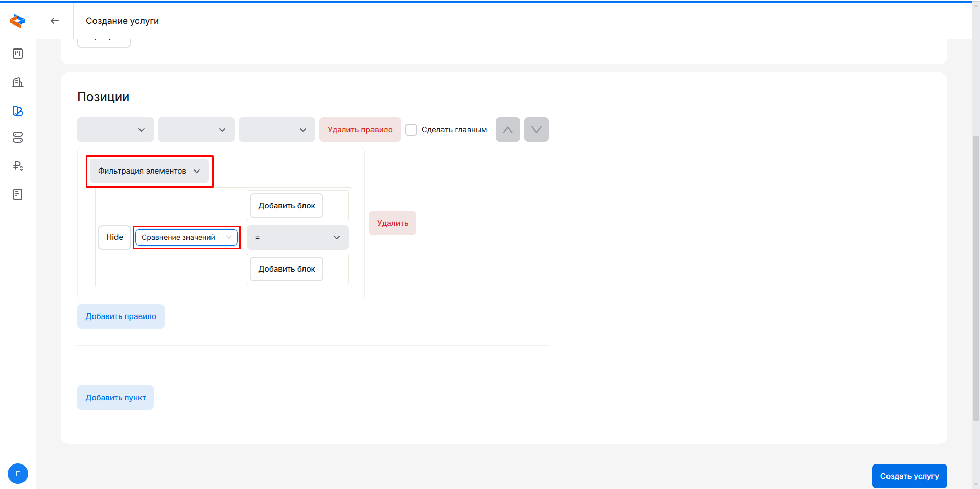Screen dimensions: 980x489
Task: Open the buildings icon in sidebar
Action: tap(18, 82)
